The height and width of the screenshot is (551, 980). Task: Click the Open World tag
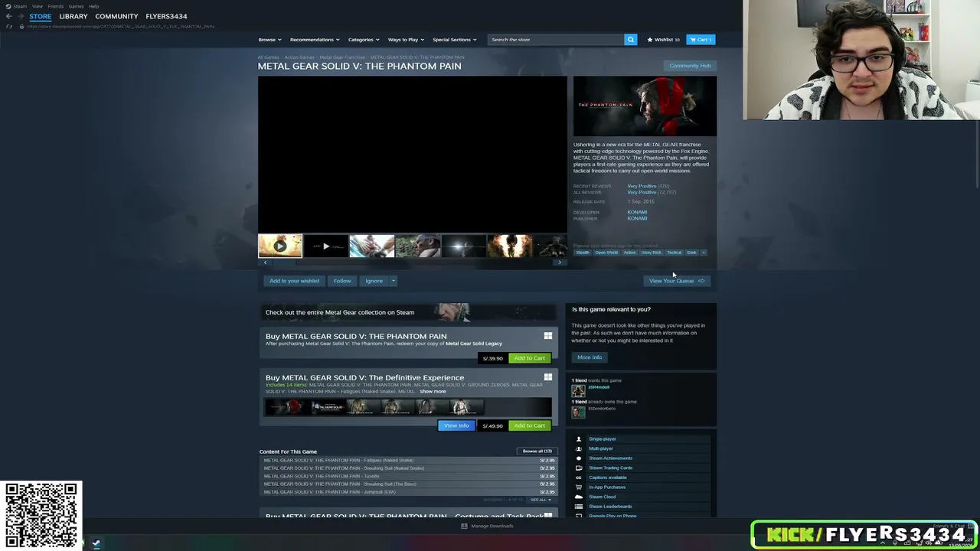tap(606, 253)
